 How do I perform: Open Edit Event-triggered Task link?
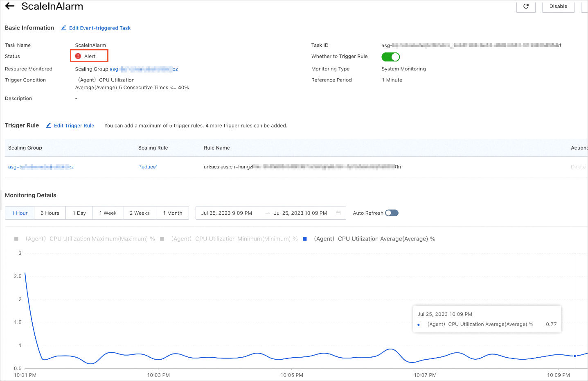point(100,28)
